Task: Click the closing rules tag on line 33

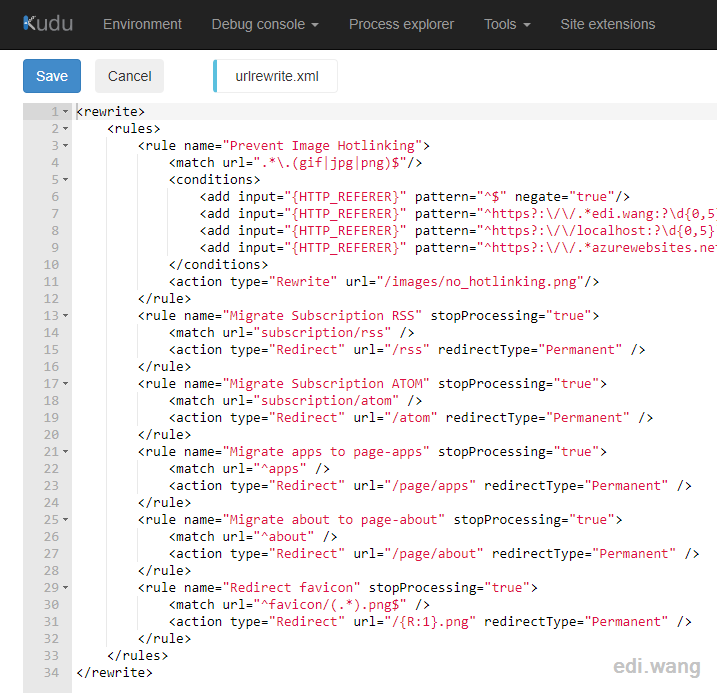Action: (138, 656)
